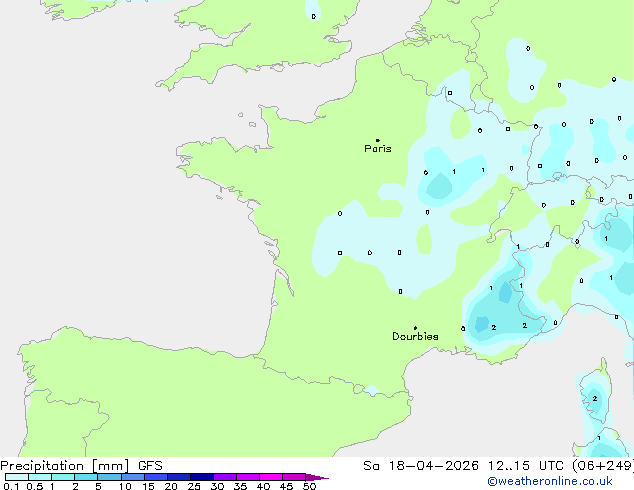Viewport: 634px width, 490px height.
Task: Pick the 1–2 mm legend color
Action: pos(63,477)
